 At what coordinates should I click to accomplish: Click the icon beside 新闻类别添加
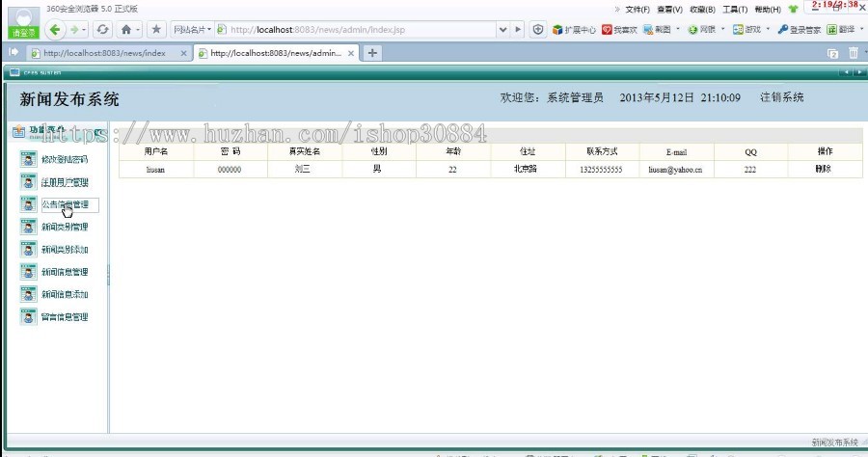tap(28, 249)
